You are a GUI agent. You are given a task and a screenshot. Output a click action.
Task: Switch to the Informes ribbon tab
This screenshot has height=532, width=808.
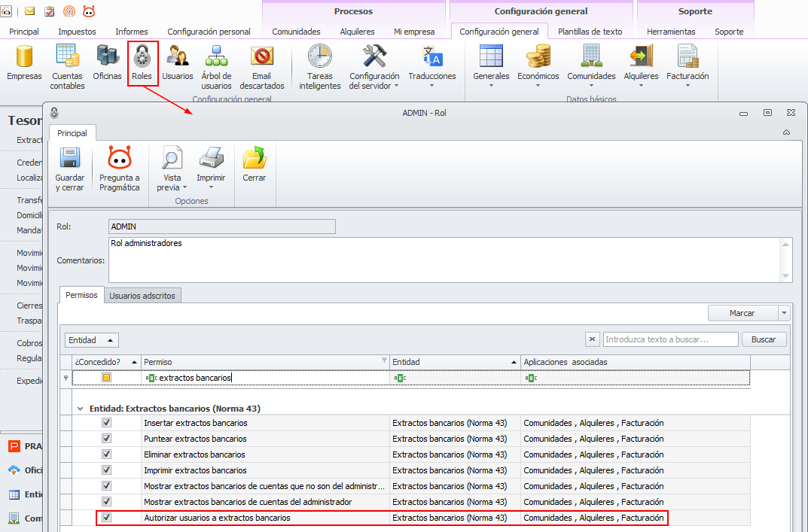(131, 32)
